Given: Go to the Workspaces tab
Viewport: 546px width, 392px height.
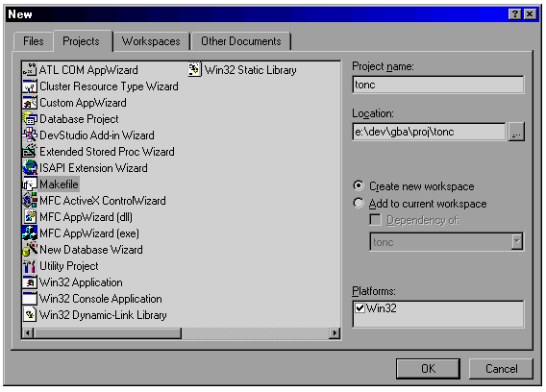Looking at the screenshot, I should [151, 41].
